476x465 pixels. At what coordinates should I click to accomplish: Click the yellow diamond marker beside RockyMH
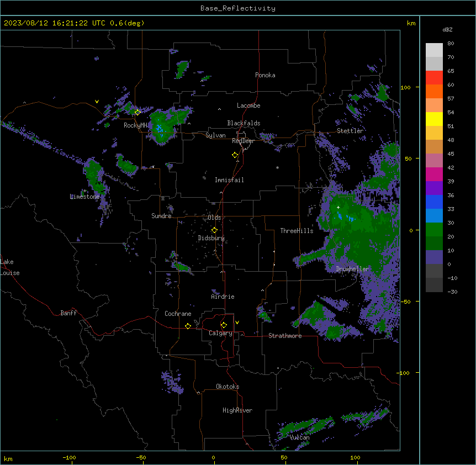(137, 112)
